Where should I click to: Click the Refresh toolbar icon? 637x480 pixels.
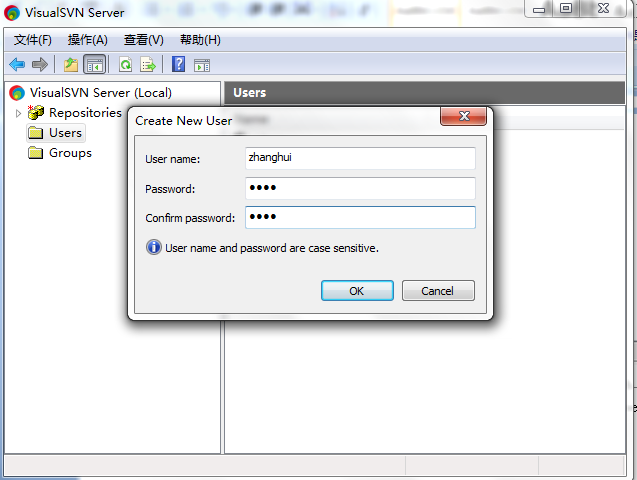click(126, 64)
